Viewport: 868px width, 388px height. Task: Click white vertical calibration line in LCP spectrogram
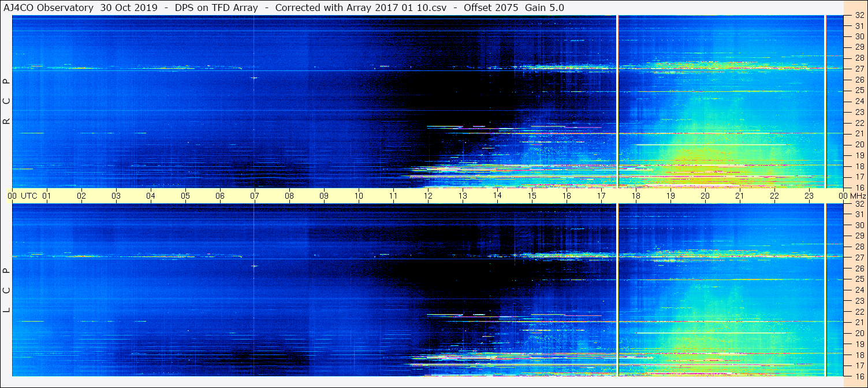(618, 290)
